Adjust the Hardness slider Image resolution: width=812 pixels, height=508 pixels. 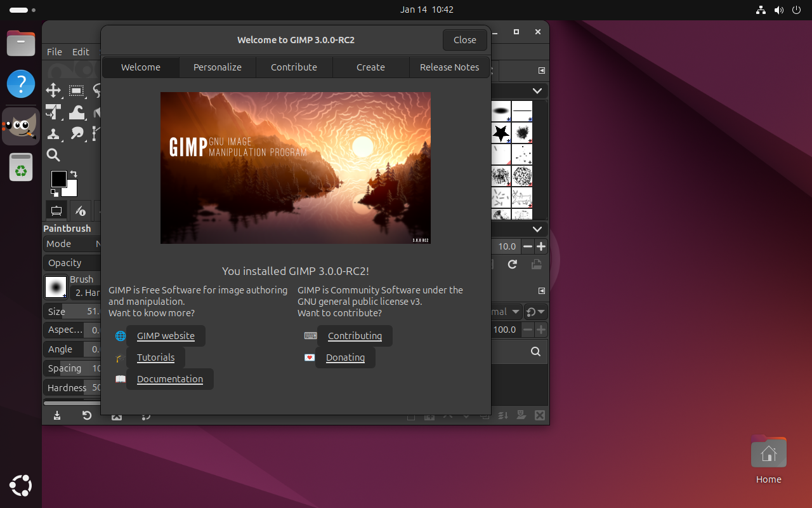72,387
